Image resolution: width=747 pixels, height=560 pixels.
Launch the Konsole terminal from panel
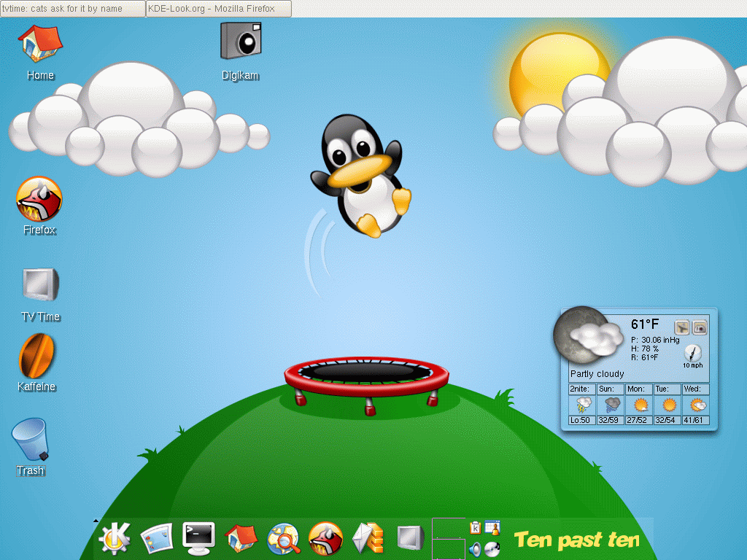pos(198,539)
